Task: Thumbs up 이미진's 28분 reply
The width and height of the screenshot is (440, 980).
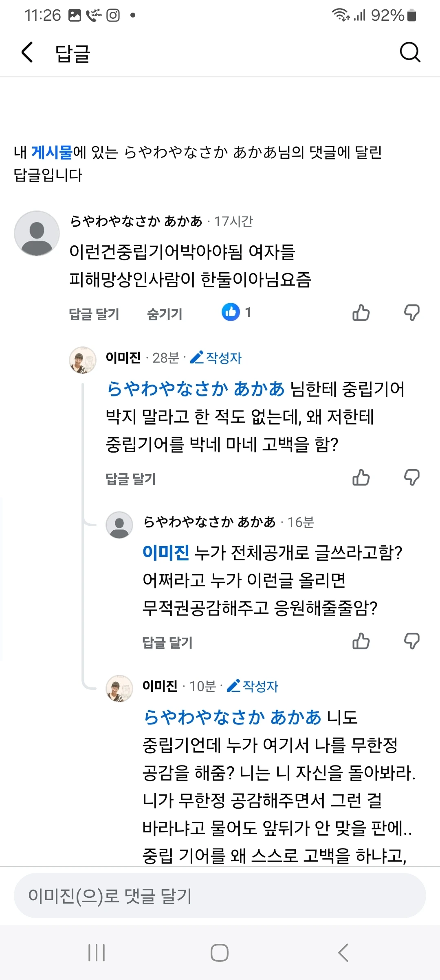Action: pos(361,477)
